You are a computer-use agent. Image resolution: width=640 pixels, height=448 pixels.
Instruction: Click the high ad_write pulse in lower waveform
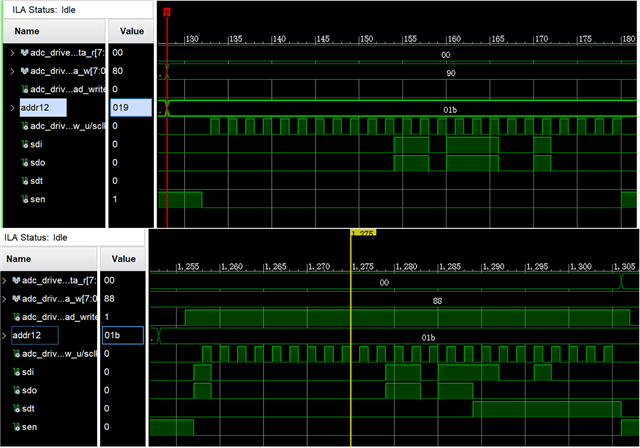click(407, 318)
